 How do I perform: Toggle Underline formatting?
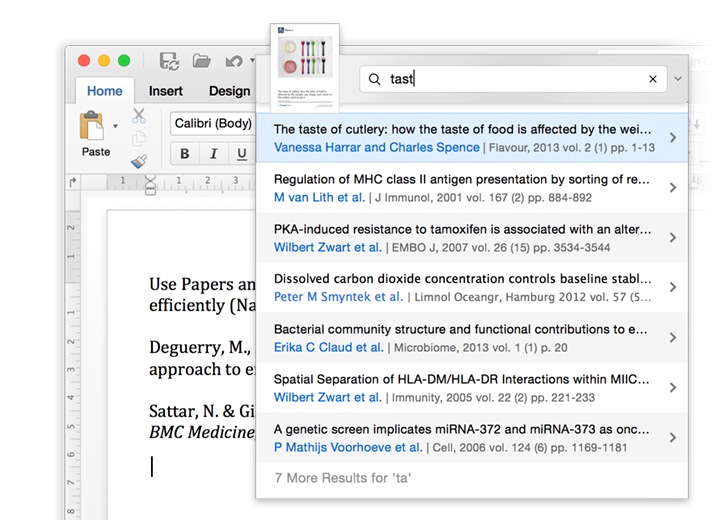tap(242, 153)
